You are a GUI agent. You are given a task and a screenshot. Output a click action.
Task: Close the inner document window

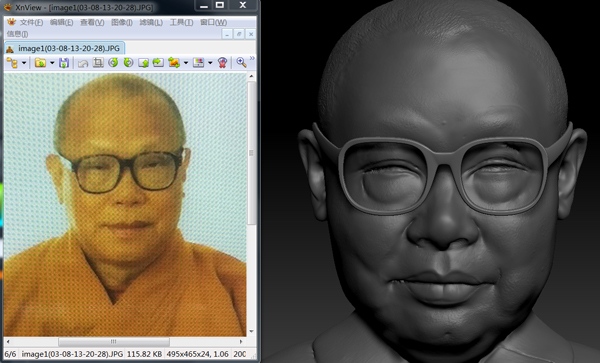pyautogui.click(x=251, y=34)
